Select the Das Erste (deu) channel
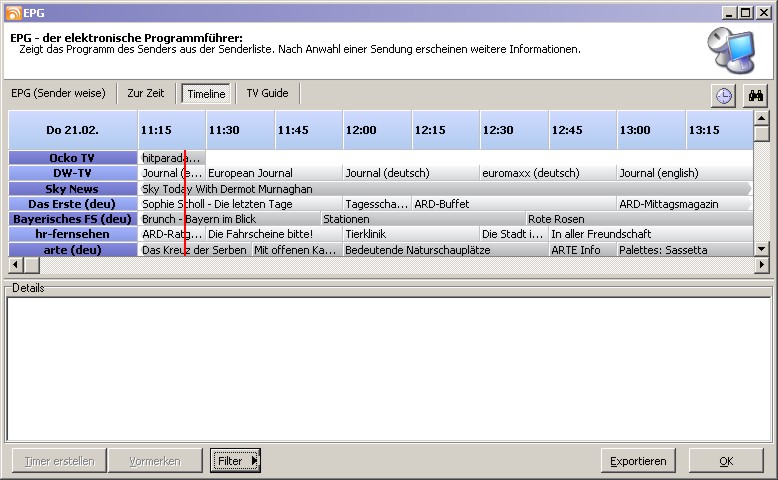778x480 pixels. click(72, 204)
